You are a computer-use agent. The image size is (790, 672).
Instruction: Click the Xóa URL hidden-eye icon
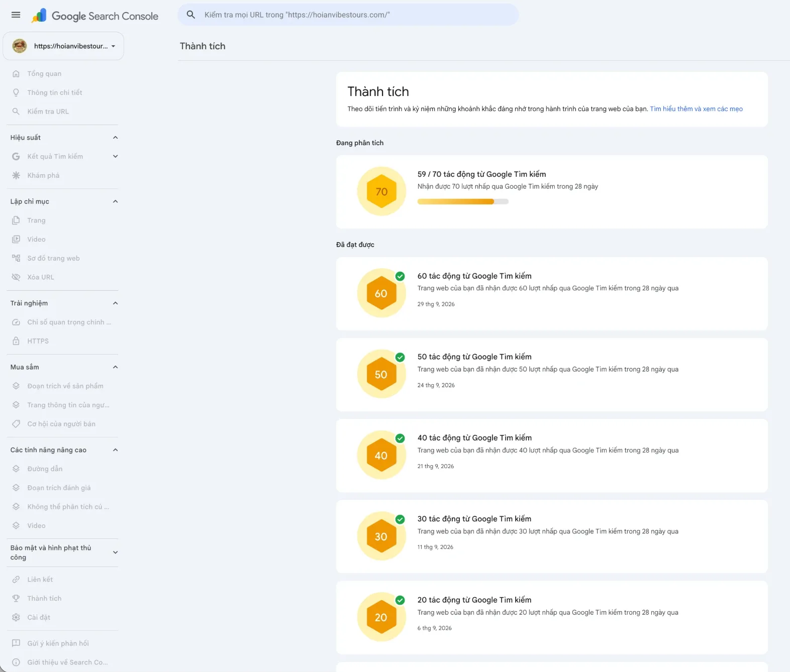click(16, 277)
